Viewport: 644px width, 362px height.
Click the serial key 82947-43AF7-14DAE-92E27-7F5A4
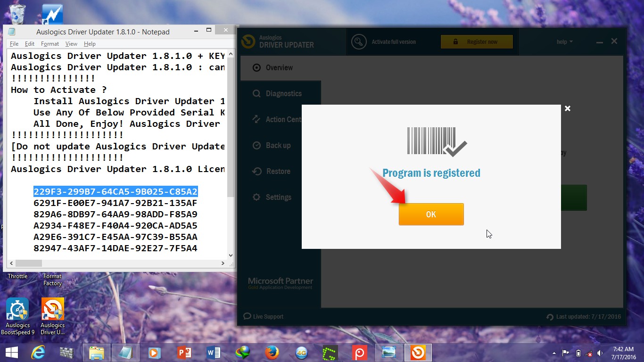coord(116,248)
